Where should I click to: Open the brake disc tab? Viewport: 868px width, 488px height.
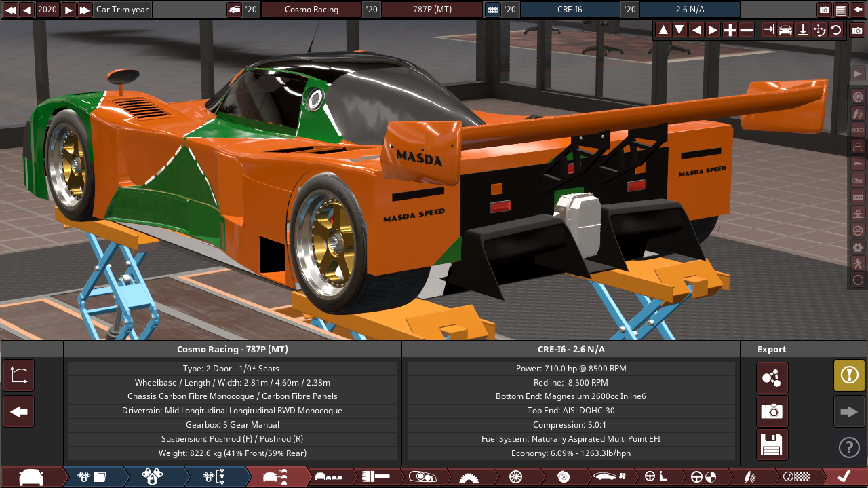[562, 476]
